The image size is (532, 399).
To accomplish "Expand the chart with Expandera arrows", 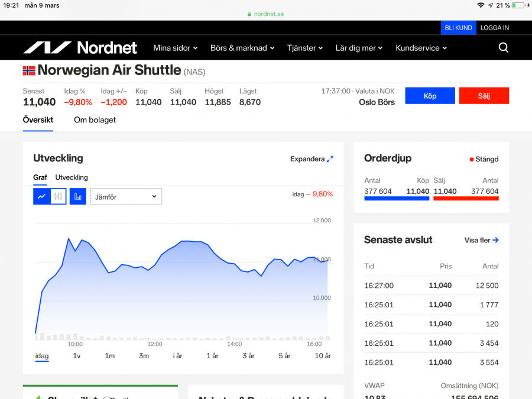I will click(x=330, y=159).
